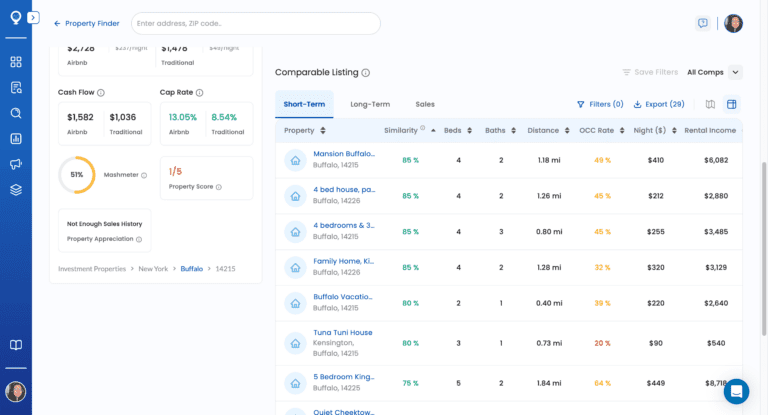The image size is (768, 415).
Task: Click the open book icon in sidebar
Action: click(x=16, y=345)
